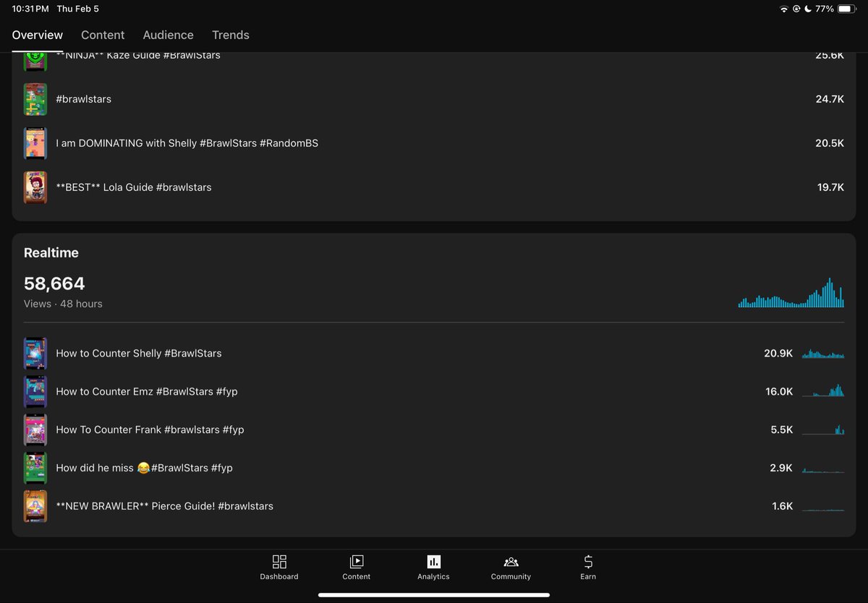This screenshot has width=868, height=603.
Task: Open 'I am DOMINATING with Shelly' title
Action: 187,143
